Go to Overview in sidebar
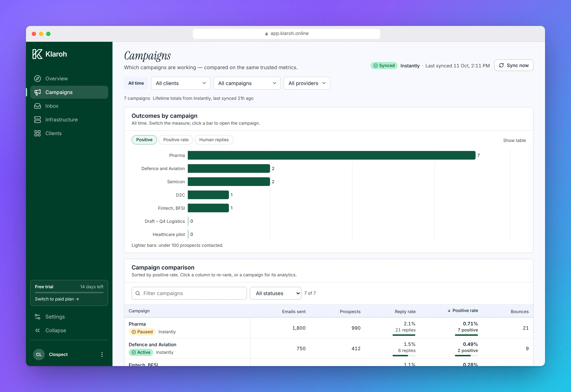Image resolution: width=571 pixels, height=392 pixels. (69, 79)
